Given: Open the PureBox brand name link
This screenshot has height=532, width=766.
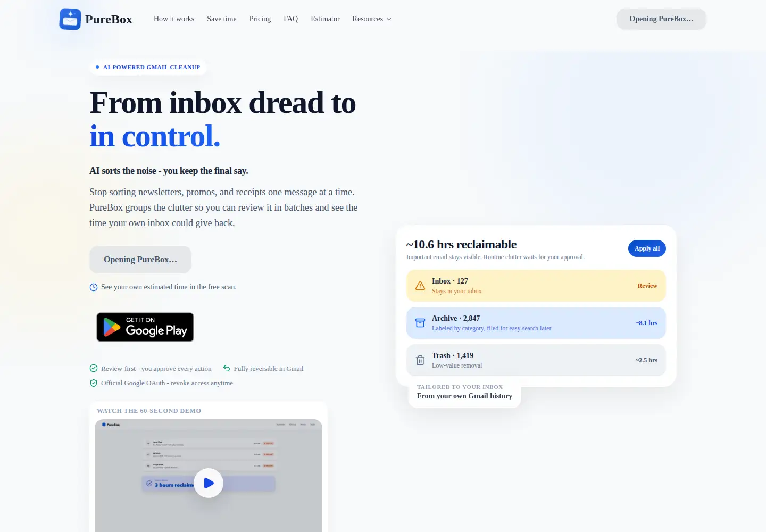Looking at the screenshot, I should pyautogui.click(x=109, y=19).
